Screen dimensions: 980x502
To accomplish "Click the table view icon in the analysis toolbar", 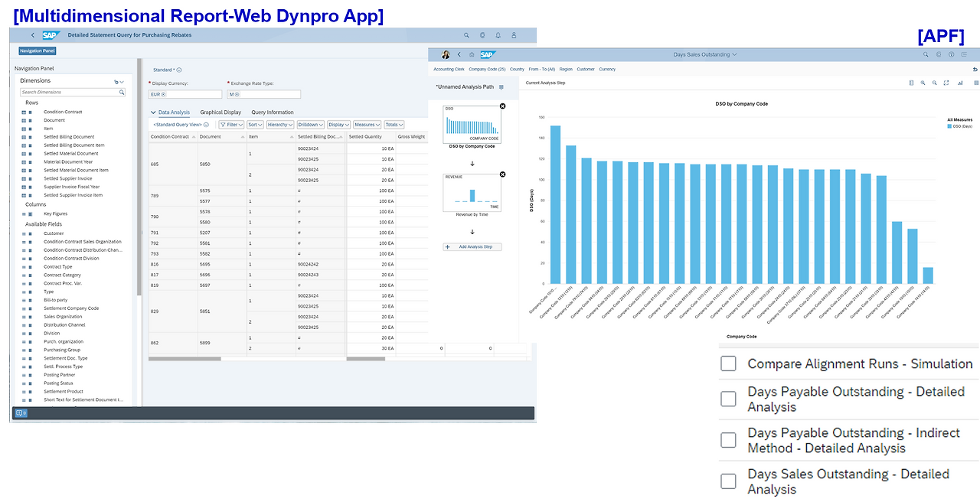I will coord(976,83).
